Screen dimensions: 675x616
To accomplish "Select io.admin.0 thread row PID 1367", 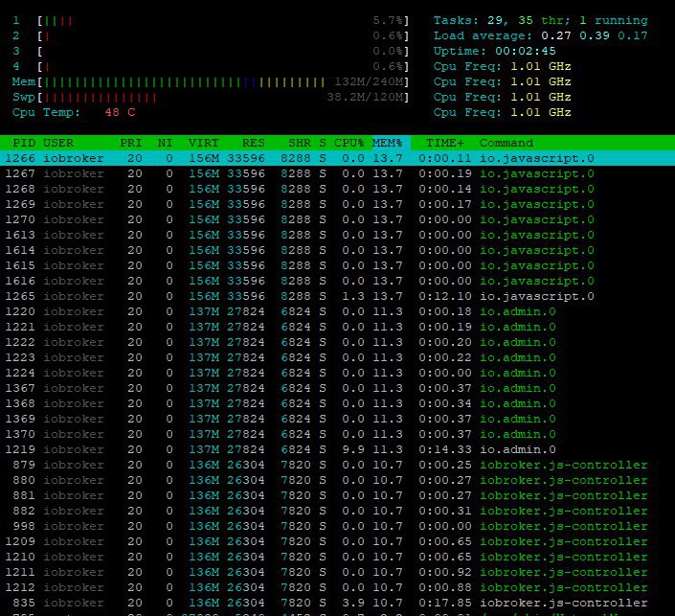I will tap(337, 389).
